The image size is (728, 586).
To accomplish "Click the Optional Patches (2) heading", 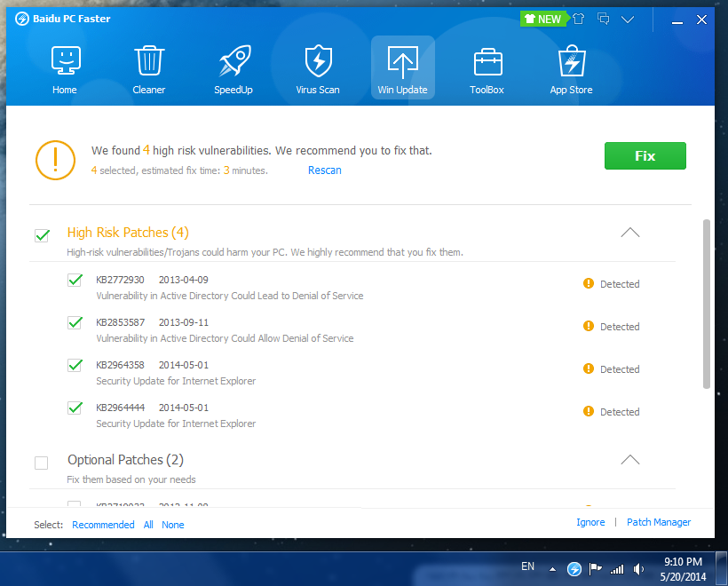I will [125, 460].
